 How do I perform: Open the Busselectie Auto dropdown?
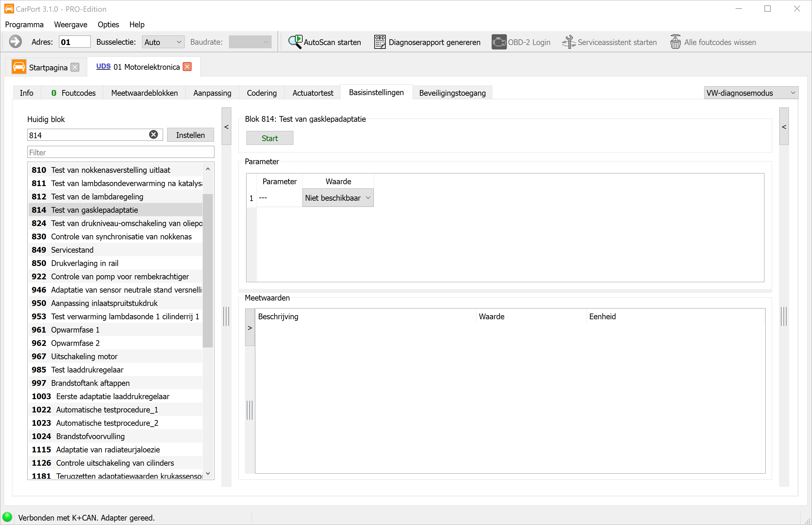[x=163, y=42]
